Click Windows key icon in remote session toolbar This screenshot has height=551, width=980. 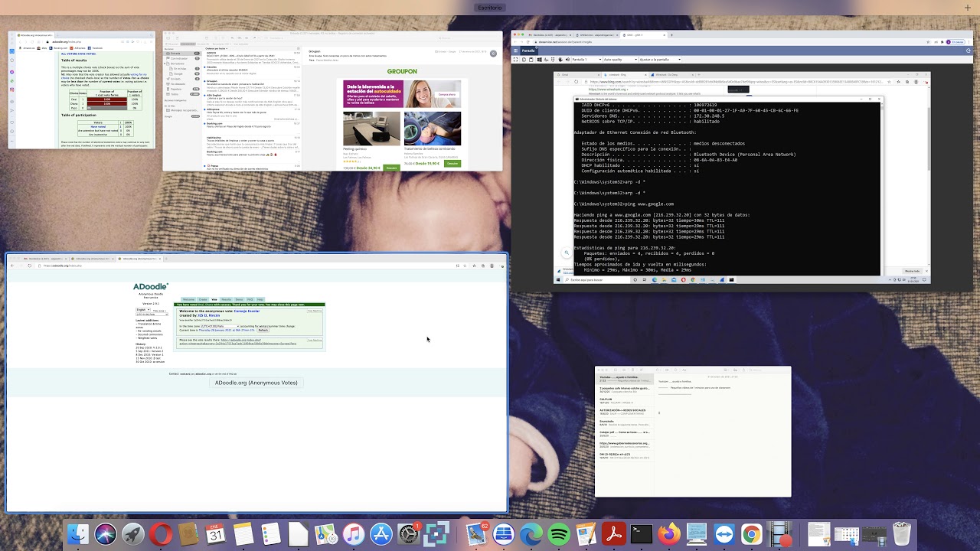(539, 59)
